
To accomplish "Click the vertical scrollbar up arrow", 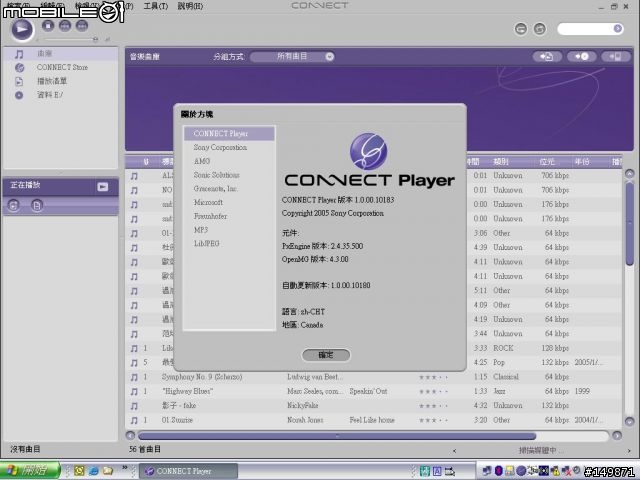I will [x=630, y=174].
